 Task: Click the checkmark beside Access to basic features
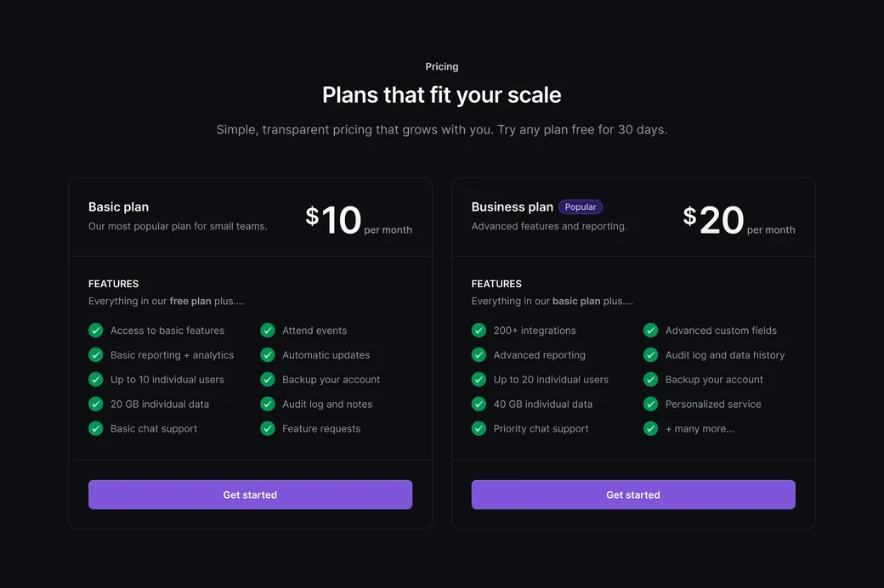point(95,330)
